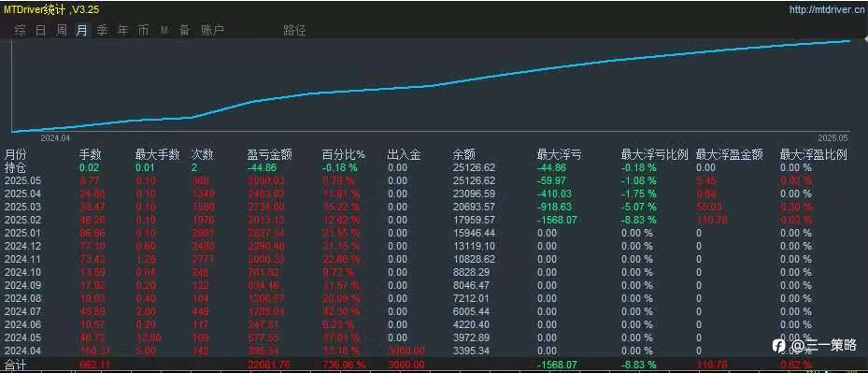Click the 2024.04 date marker on chart axis
This screenshot has width=868, height=373.
[56, 136]
